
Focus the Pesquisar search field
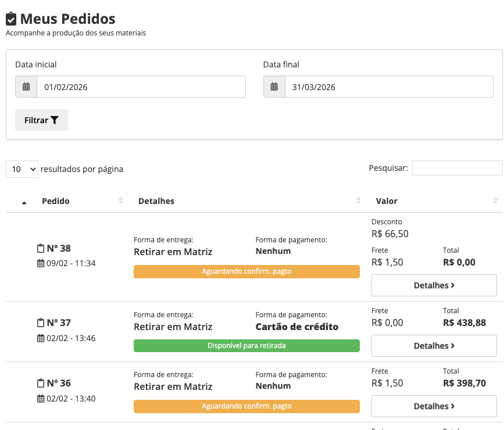(457, 168)
